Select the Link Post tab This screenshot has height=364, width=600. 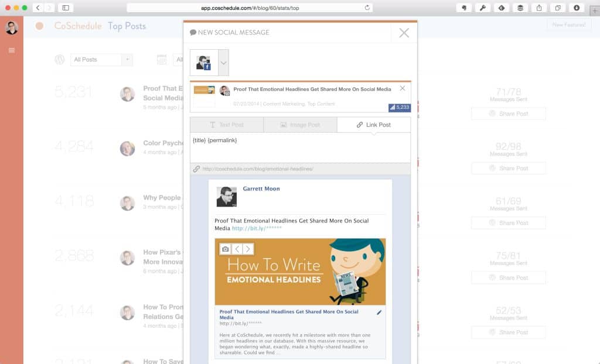(x=374, y=125)
